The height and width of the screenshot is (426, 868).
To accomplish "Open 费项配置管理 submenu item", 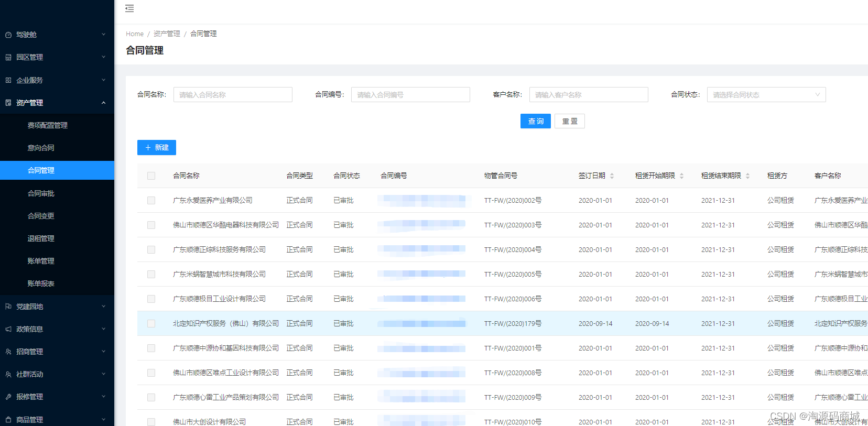I will click(57, 125).
